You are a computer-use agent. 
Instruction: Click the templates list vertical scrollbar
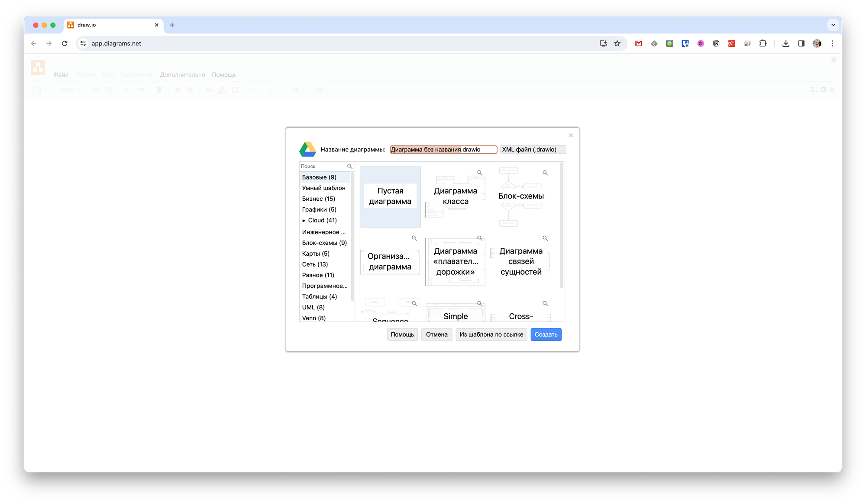click(x=562, y=225)
